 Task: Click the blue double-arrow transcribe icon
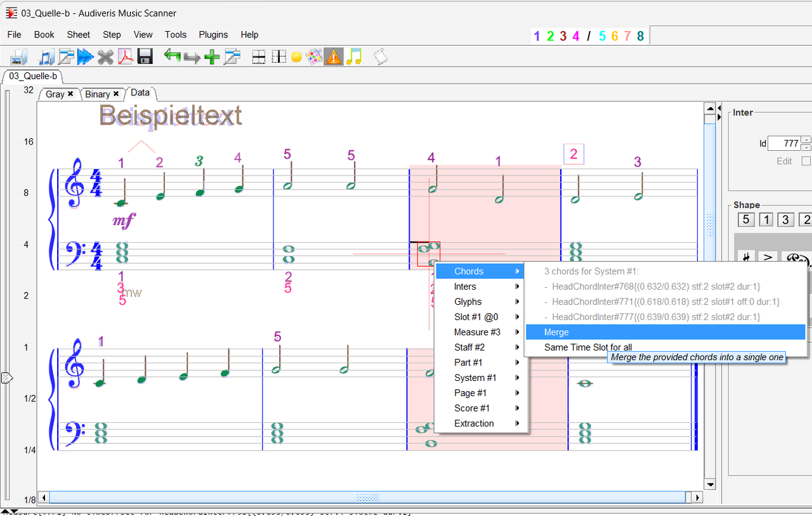[85, 56]
